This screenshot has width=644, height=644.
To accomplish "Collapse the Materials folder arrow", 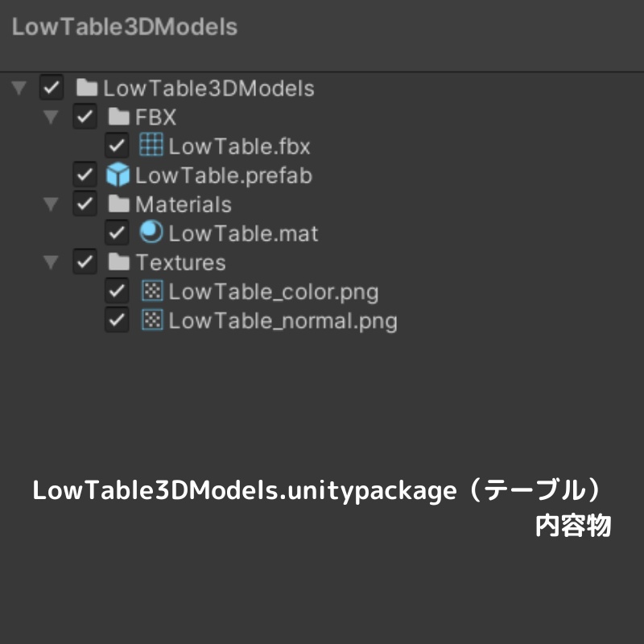I will click(x=52, y=204).
